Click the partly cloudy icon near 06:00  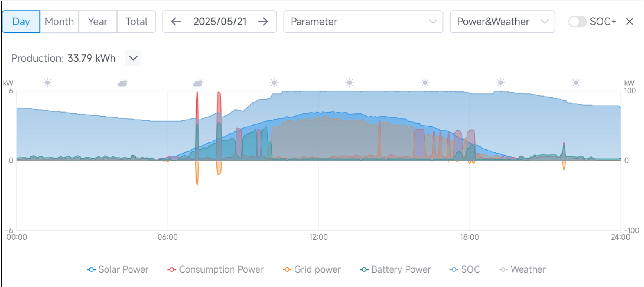click(198, 83)
